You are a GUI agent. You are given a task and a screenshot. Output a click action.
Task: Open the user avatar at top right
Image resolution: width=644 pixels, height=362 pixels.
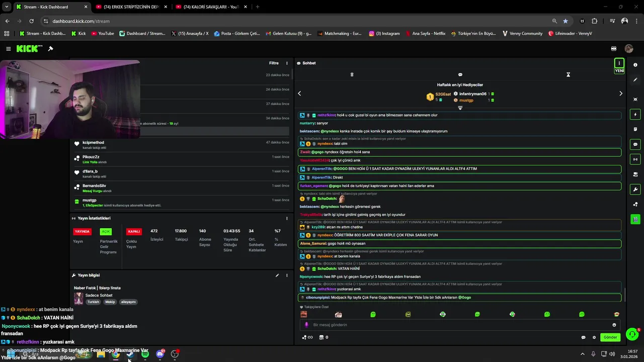pos(629,49)
